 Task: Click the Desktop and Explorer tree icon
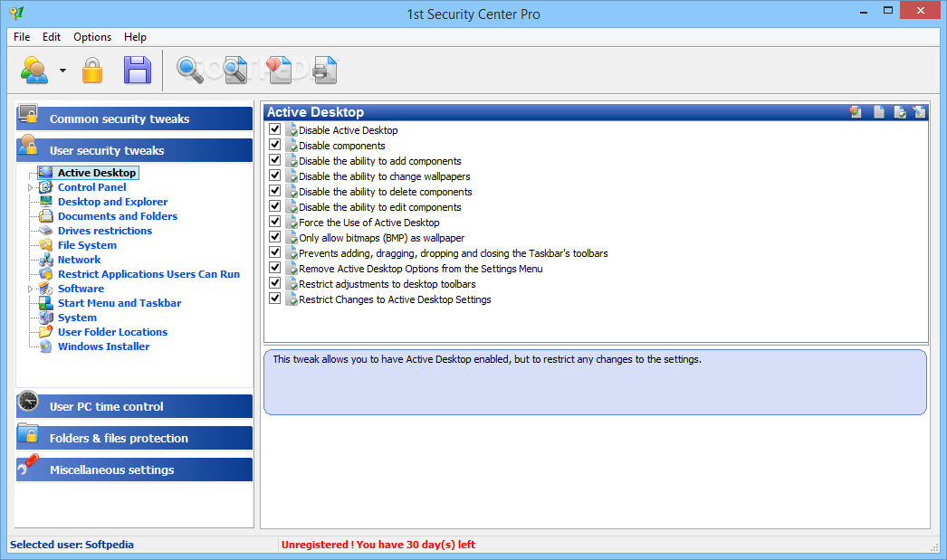click(46, 202)
